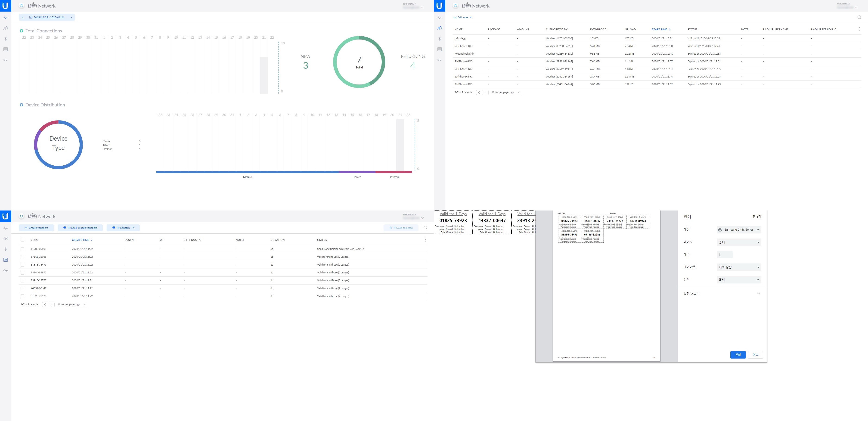Check the box for voucher 11702-05608
The image size is (868, 421).
tap(23, 249)
